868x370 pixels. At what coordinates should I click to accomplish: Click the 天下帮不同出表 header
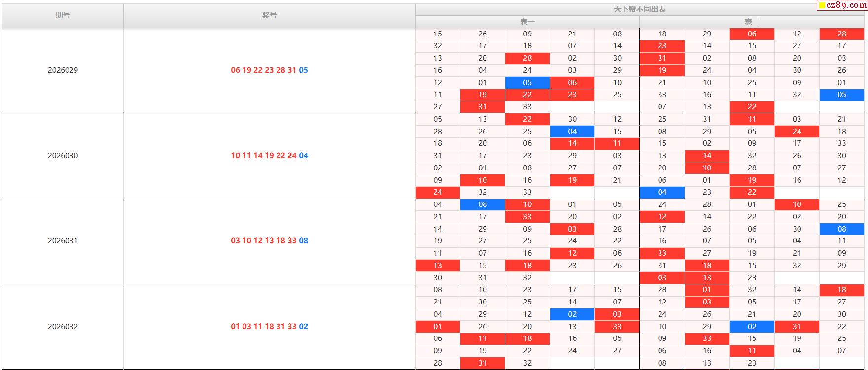pyautogui.click(x=639, y=9)
